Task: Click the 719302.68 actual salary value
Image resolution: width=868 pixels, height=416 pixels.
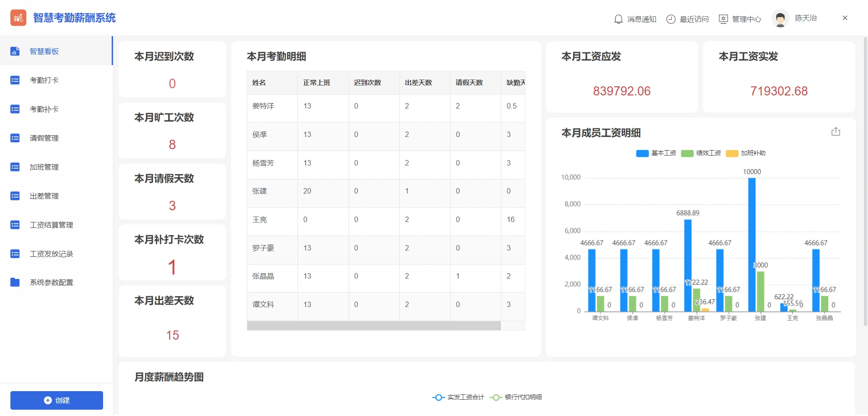Action: pyautogui.click(x=779, y=91)
